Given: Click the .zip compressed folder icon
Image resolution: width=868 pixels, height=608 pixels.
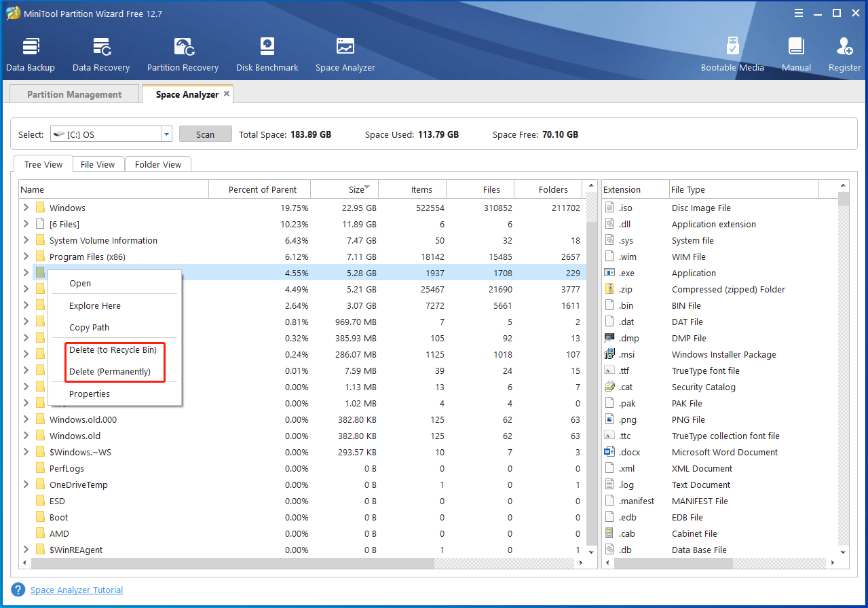Looking at the screenshot, I should (609, 289).
